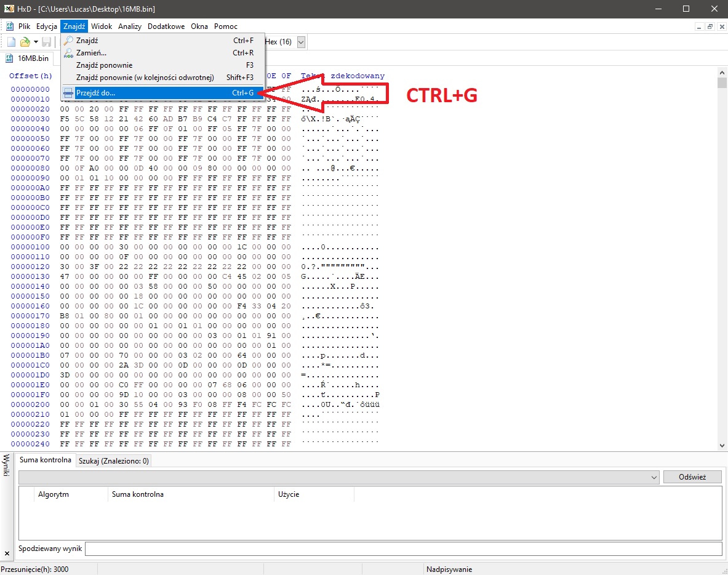The width and height of the screenshot is (728, 575).
Task: Choose Znajdź ponownie (F3) entry
Action: coord(162,65)
